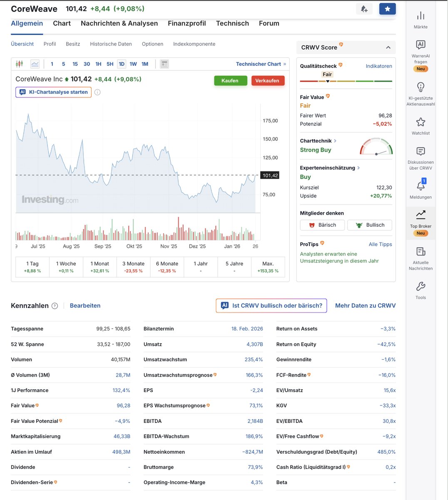Start KI-Chartanalyse

(x=53, y=92)
